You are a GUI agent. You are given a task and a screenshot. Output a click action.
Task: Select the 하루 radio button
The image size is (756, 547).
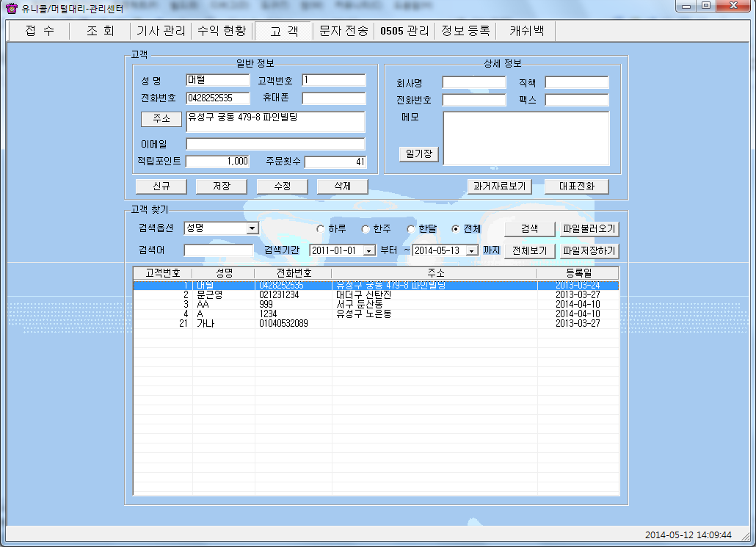tap(321, 229)
